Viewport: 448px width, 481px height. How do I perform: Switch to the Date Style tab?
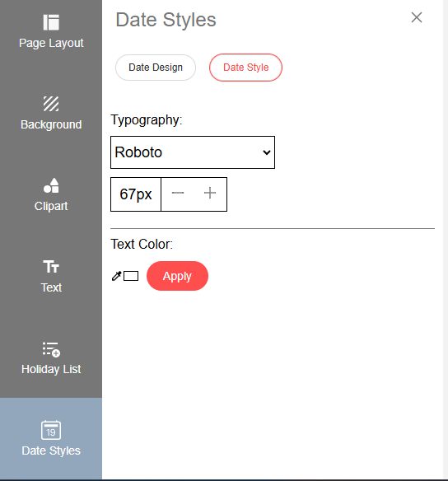(245, 68)
